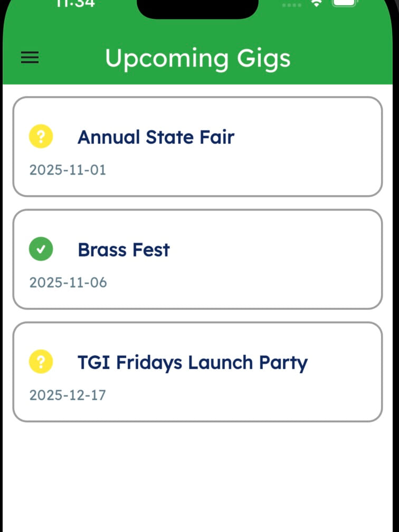Tap the Wi-Fi icon in status bar
This screenshot has width=399, height=532.
click(x=317, y=3)
